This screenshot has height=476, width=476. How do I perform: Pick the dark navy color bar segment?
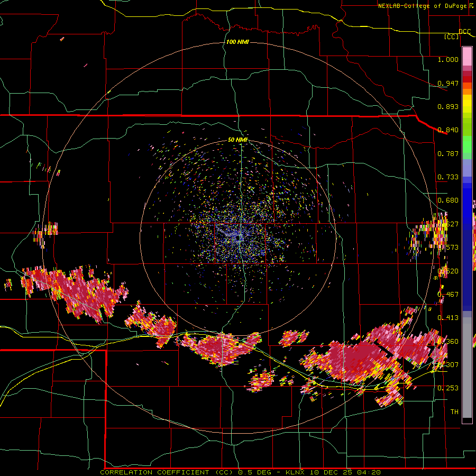pyautogui.click(x=467, y=270)
